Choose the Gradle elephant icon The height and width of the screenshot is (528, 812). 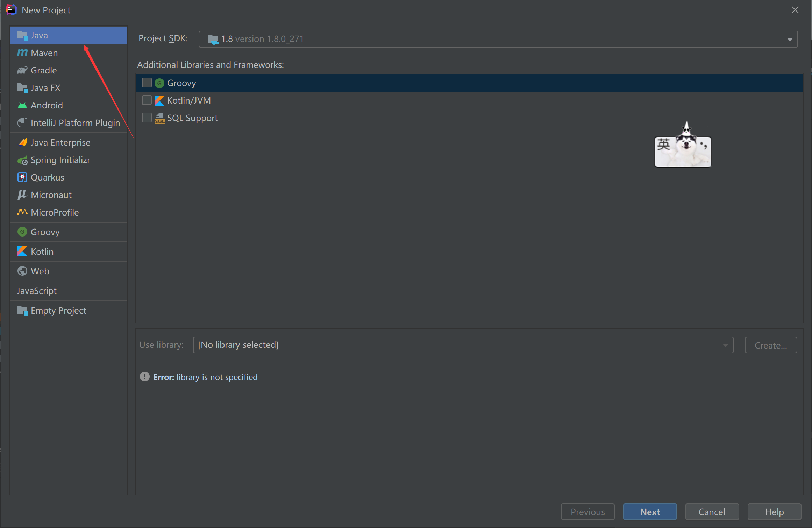pos(22,70)
